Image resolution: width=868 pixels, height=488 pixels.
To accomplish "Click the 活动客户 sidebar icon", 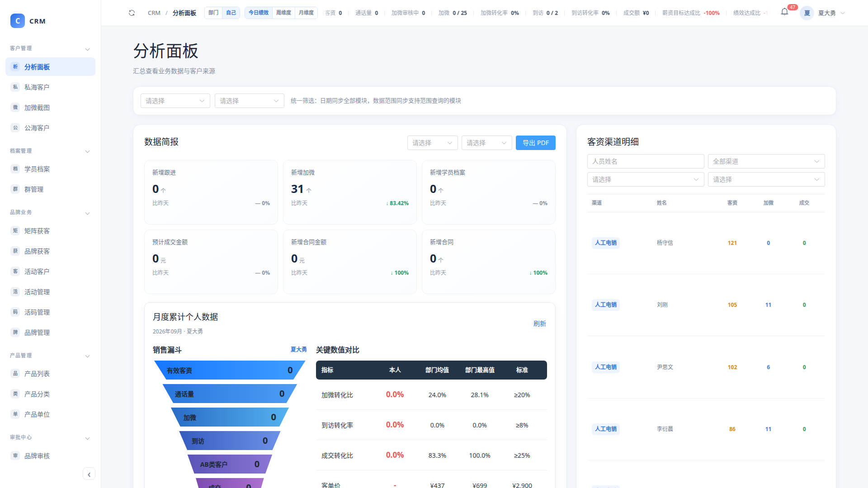I will pos(15,272).
